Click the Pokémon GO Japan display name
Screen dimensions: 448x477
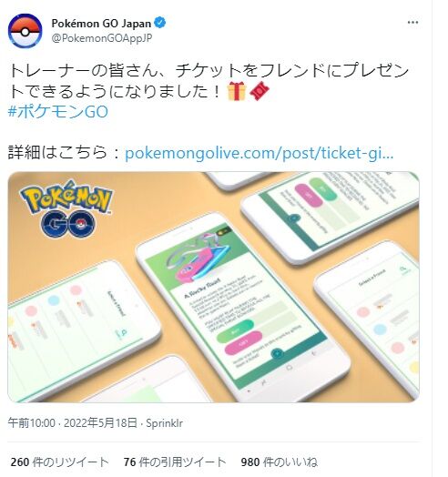[101, 23]
